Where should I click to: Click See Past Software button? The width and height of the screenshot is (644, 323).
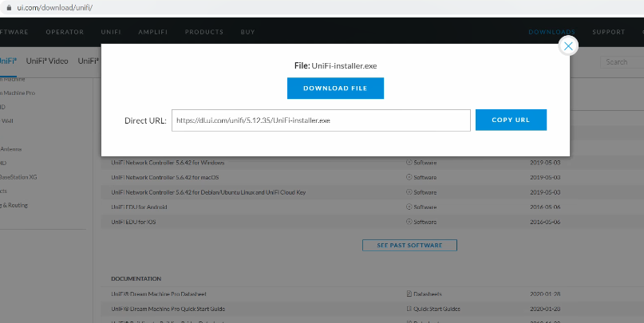click(x=409, y=245)
